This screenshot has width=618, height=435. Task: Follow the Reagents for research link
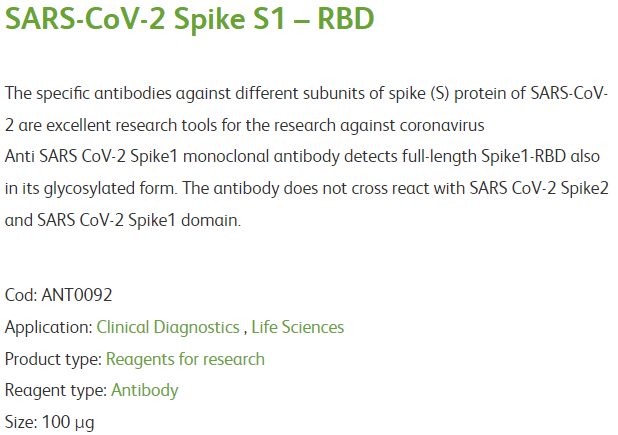click(185, 359)
